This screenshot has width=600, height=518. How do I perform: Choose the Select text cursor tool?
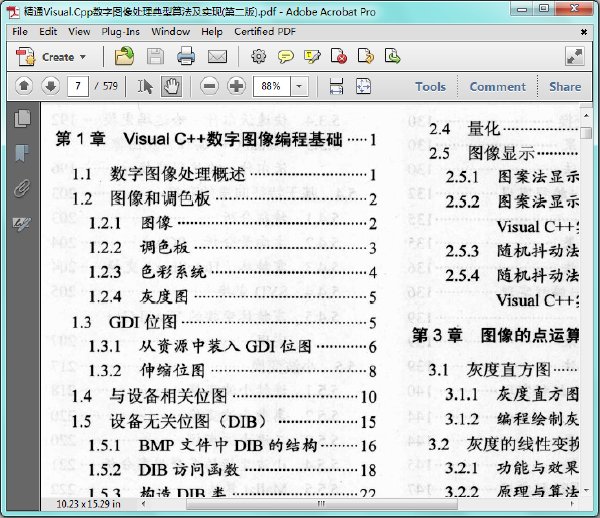(145, 86)
